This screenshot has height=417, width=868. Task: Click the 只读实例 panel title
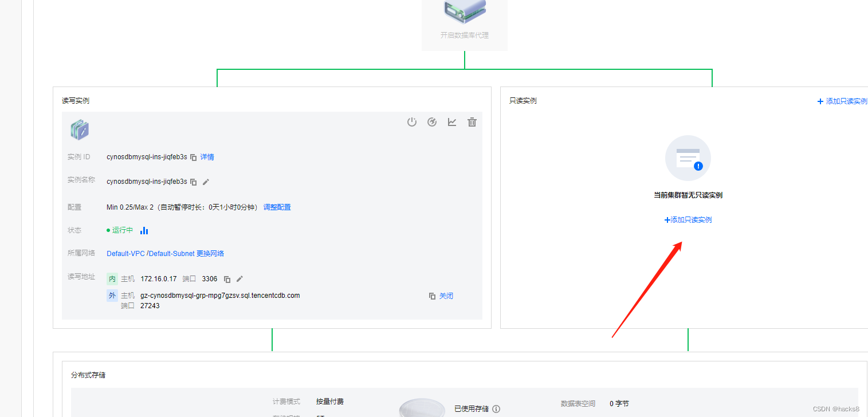[x=523, y=101]
